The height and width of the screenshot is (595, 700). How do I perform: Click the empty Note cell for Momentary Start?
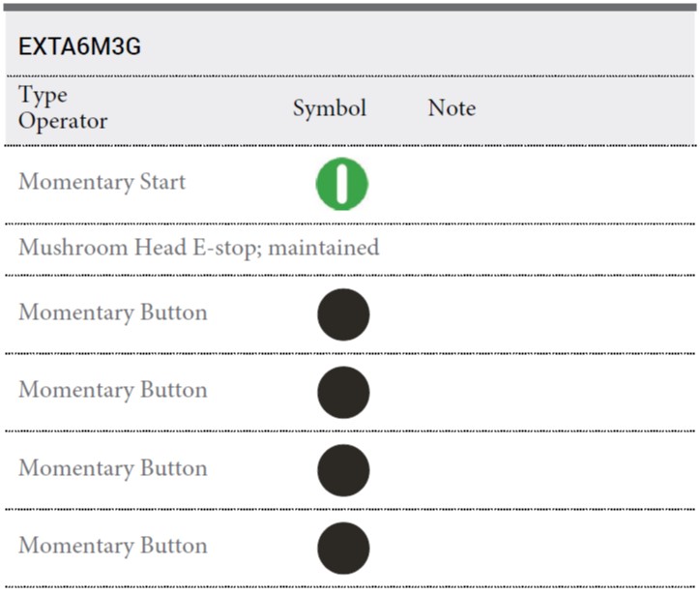click(x=558, y=184)
